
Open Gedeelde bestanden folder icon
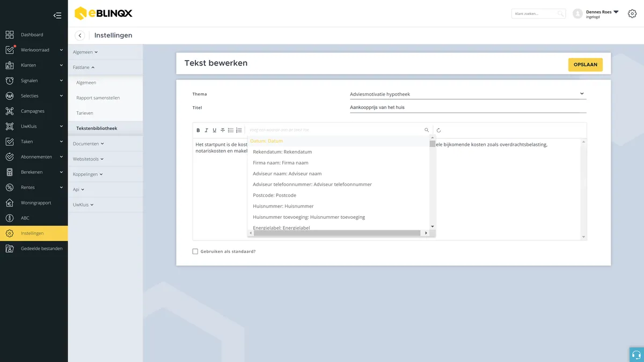click(10, 249)
